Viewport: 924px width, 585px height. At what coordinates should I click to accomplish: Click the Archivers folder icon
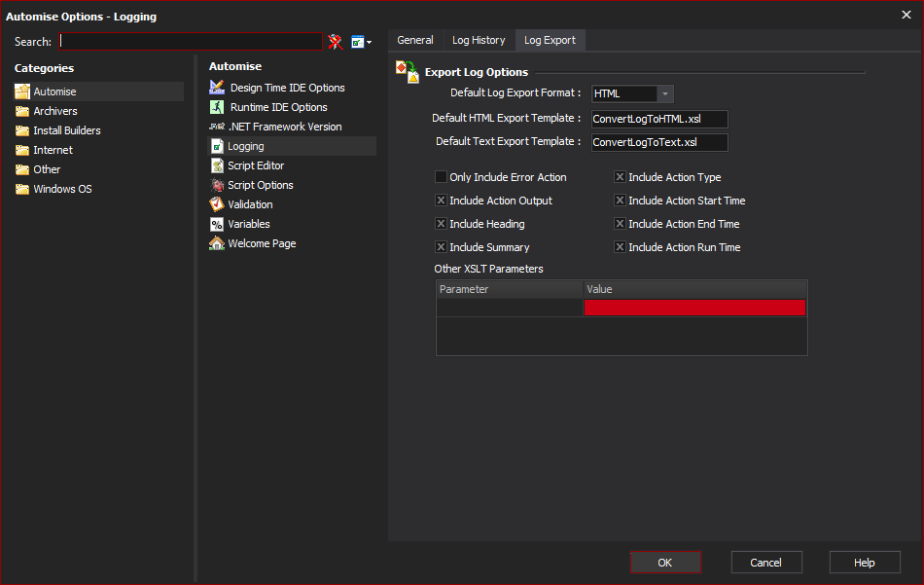[x=22, y=111]
